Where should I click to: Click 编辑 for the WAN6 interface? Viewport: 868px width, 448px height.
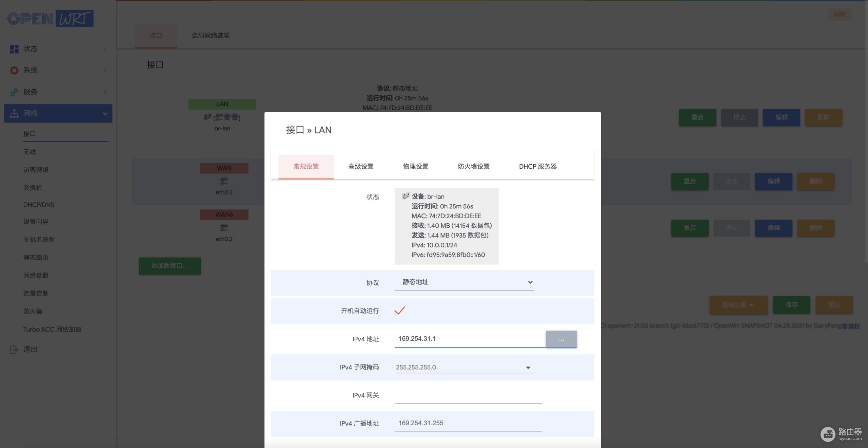[774, 228]
